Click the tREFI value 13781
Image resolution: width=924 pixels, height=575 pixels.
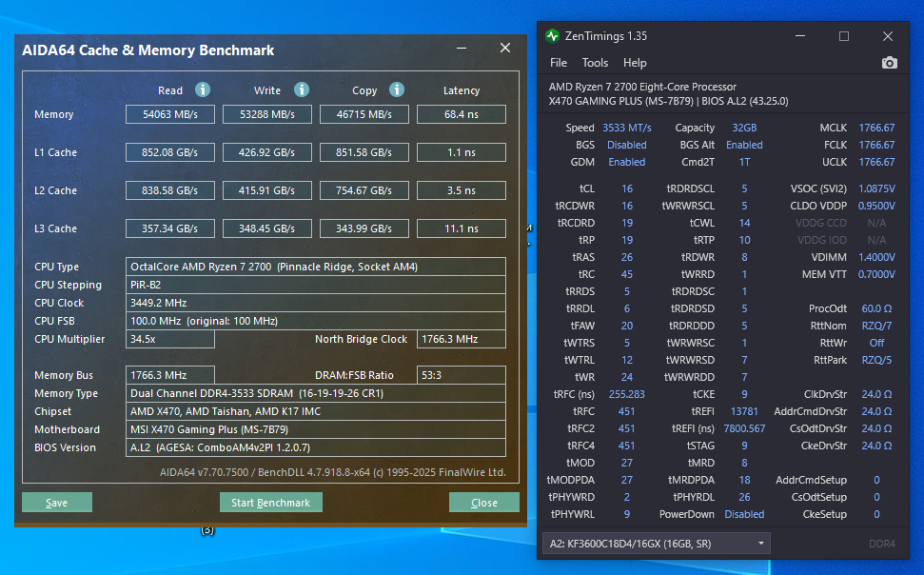click(744, 411)
